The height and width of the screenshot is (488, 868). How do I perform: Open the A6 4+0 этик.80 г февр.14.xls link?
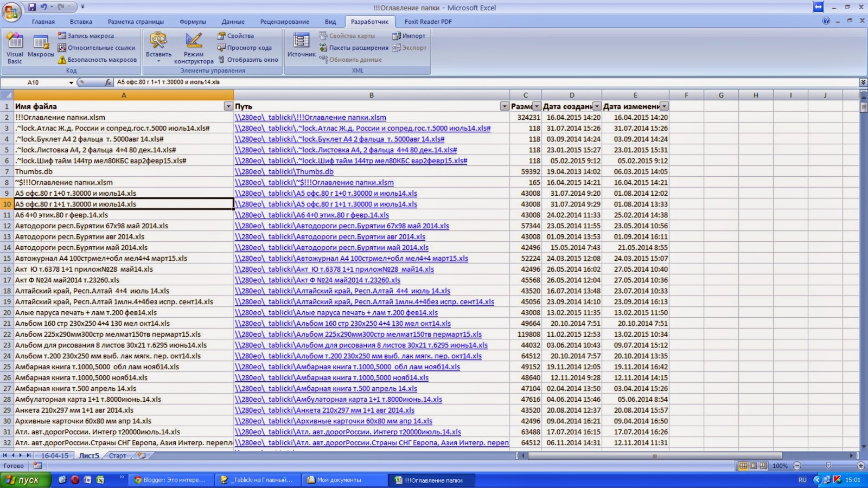[x=312, y=215]
